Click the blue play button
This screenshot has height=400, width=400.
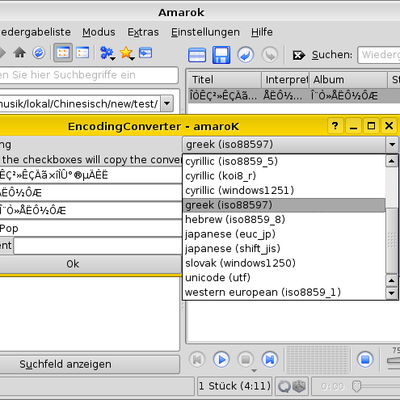221,360
